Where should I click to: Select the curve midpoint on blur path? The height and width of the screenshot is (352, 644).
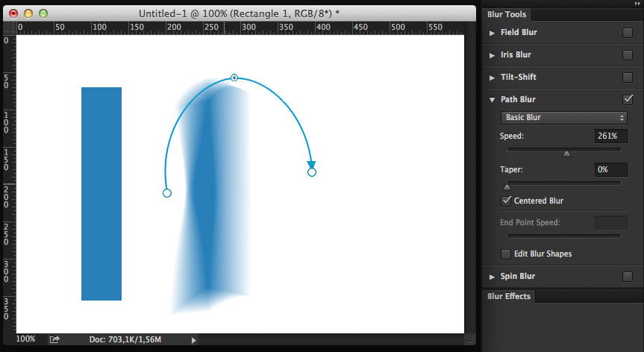coord(234,78)
